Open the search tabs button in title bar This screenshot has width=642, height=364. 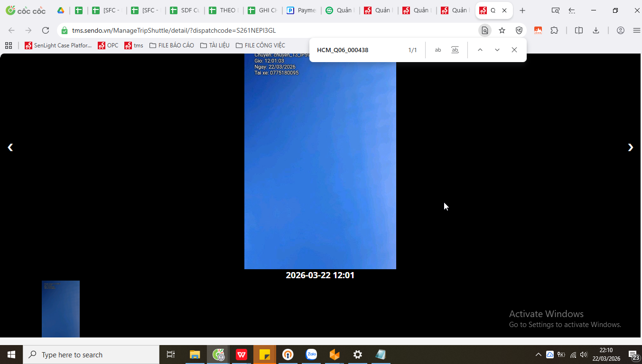click(555, 10)
